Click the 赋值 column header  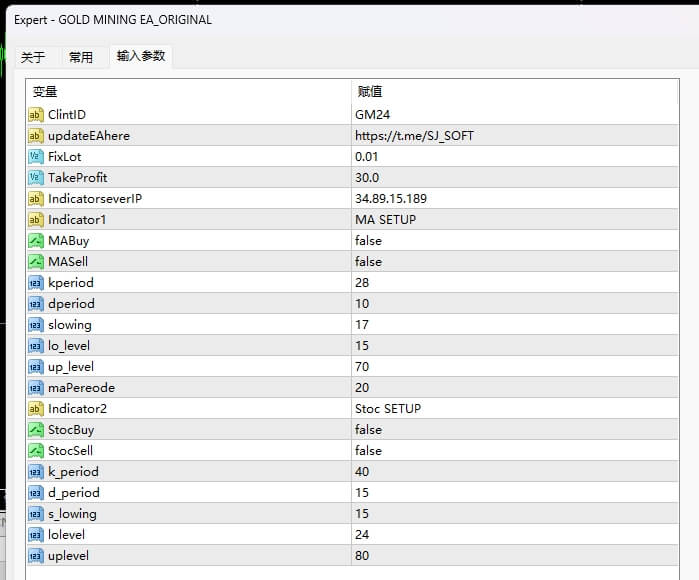369,92
